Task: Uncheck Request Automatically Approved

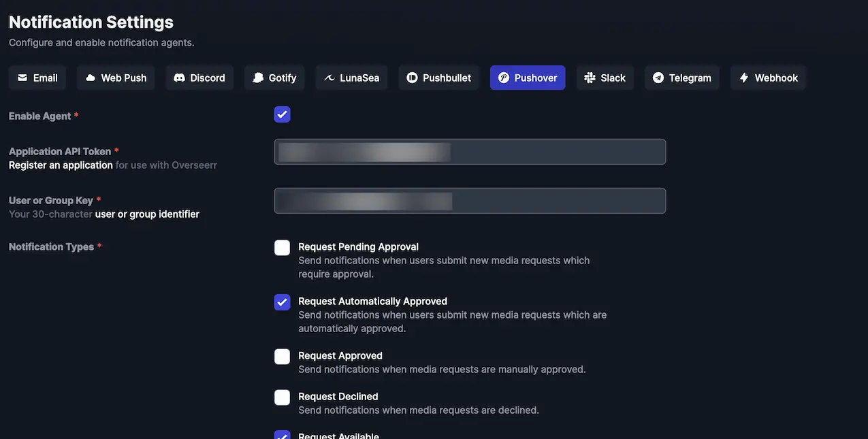Action: click(283, 302)
